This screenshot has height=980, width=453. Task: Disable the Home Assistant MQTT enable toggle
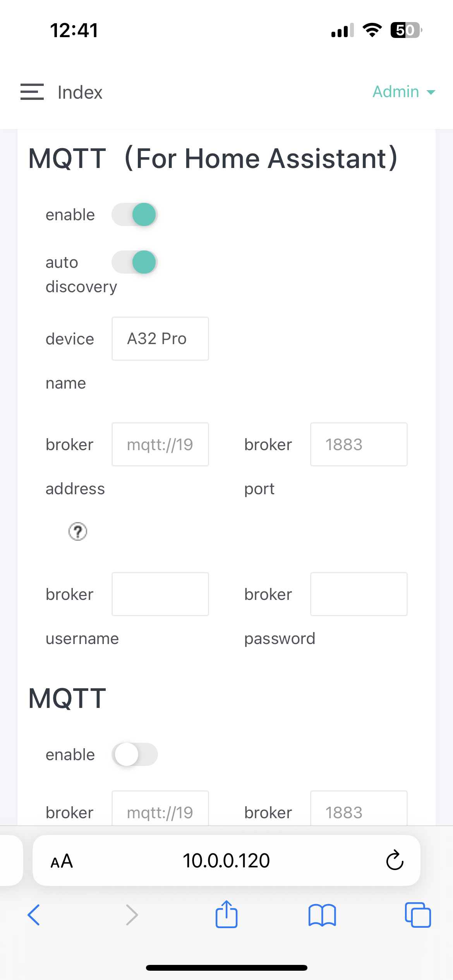[x=135, y=214]
